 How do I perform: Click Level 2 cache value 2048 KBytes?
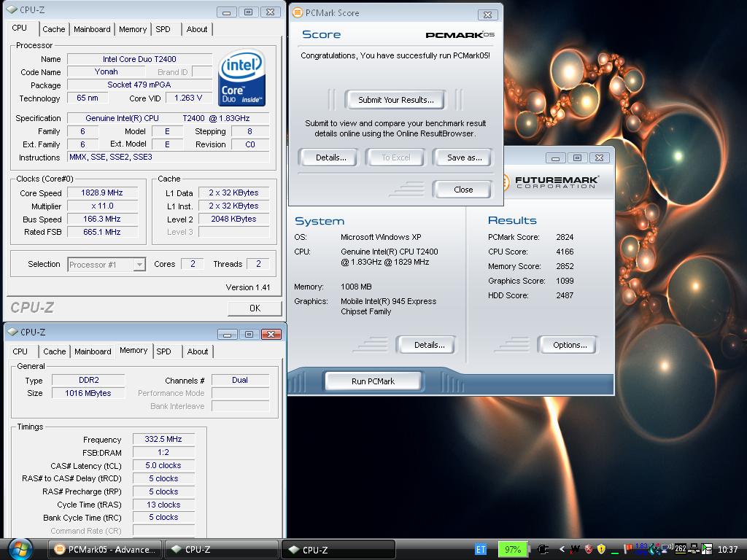click(x=234, y=219)
